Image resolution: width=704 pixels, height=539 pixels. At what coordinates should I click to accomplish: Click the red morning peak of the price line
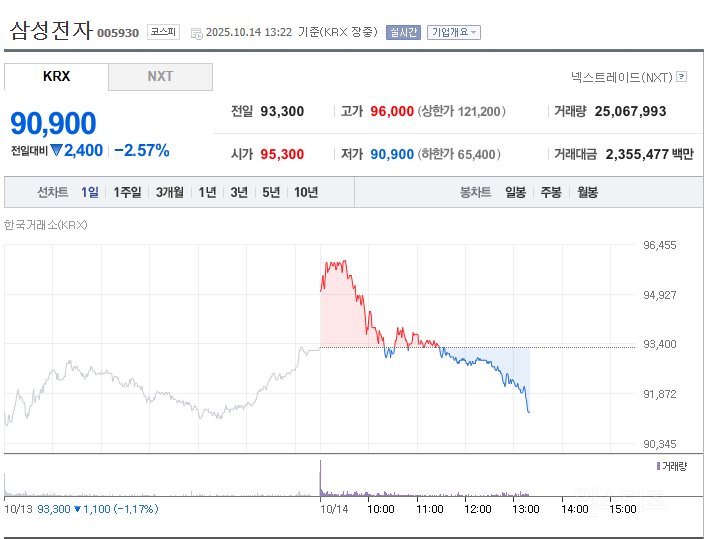pos(344,261)
